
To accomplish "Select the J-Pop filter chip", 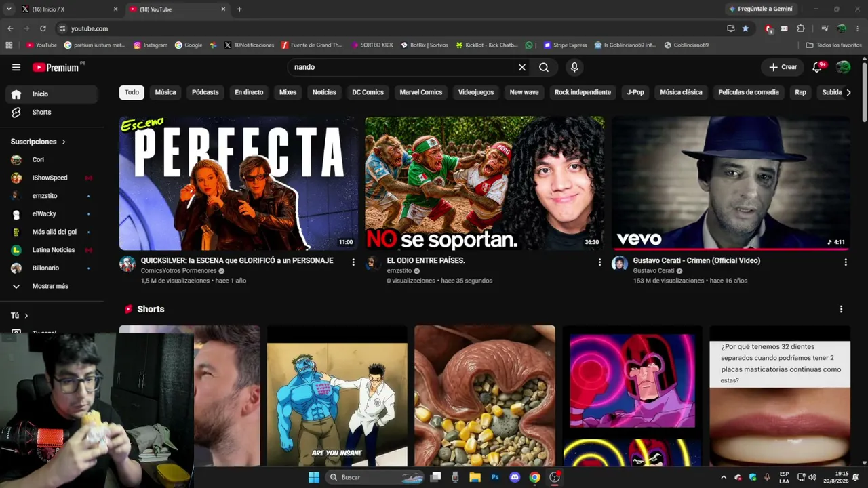I will point(635,92).
